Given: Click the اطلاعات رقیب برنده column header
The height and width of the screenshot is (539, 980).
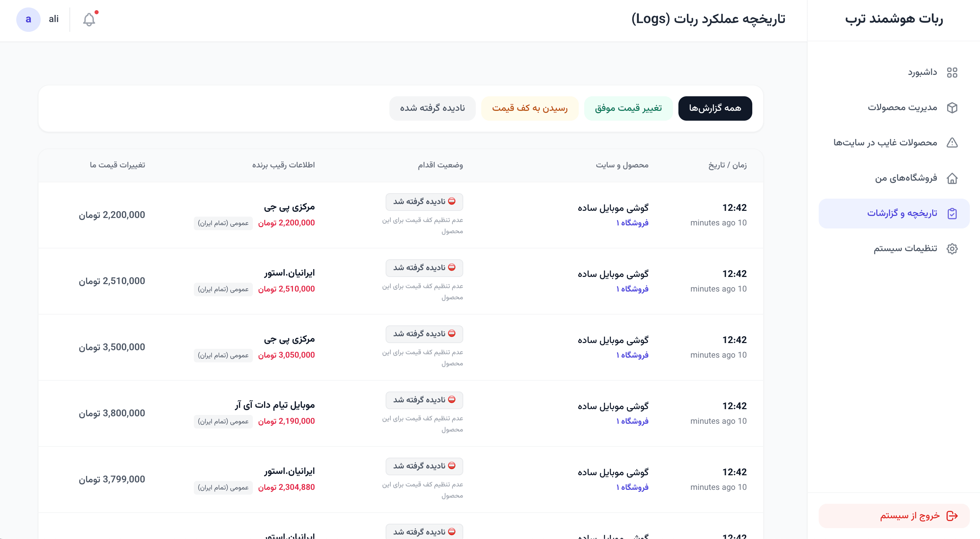Looking at the screenshot, I should tap(283, 165).
